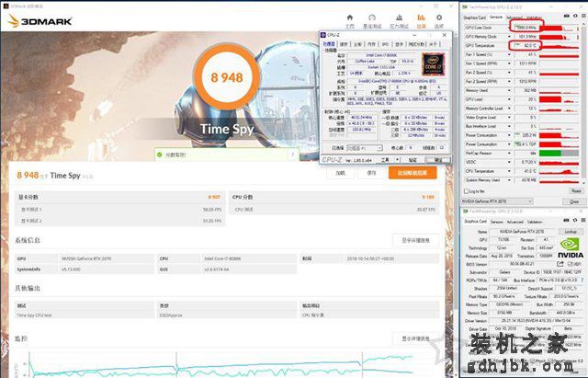Click refresh icon in upper GPU-Z Sensors window
Image resolution: width=588 pixels, height=378 pixels.
tap(575, 16)
